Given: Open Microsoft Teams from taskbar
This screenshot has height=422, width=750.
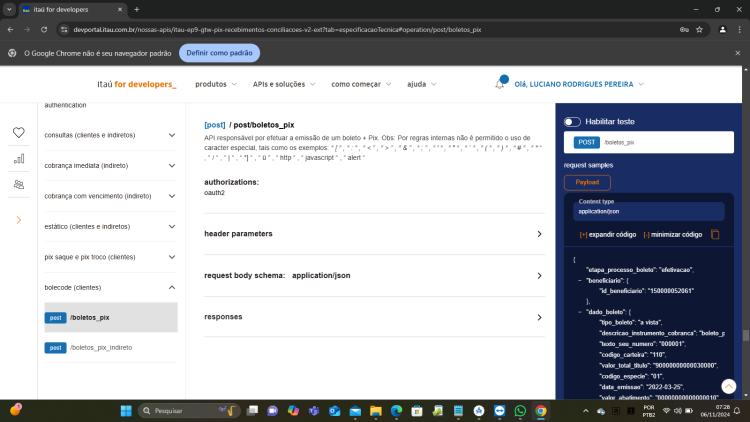Looking at the screenshot, I should click(x=314, y=411).
